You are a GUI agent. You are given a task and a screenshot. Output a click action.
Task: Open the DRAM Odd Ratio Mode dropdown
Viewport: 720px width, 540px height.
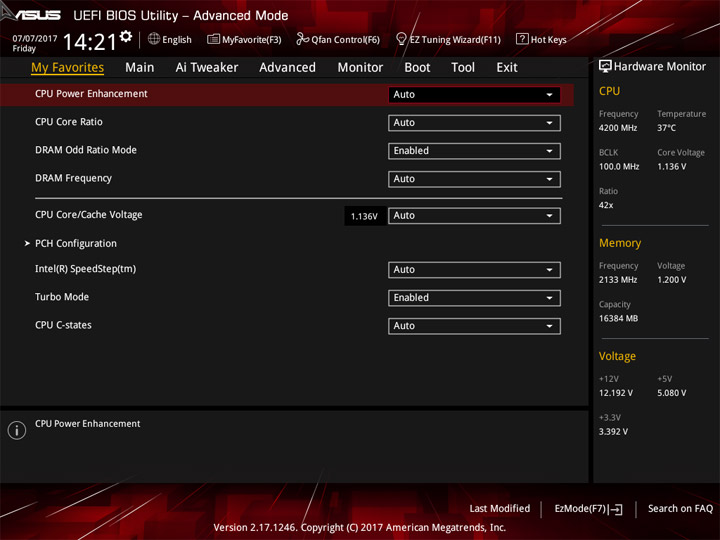[474, 151]
